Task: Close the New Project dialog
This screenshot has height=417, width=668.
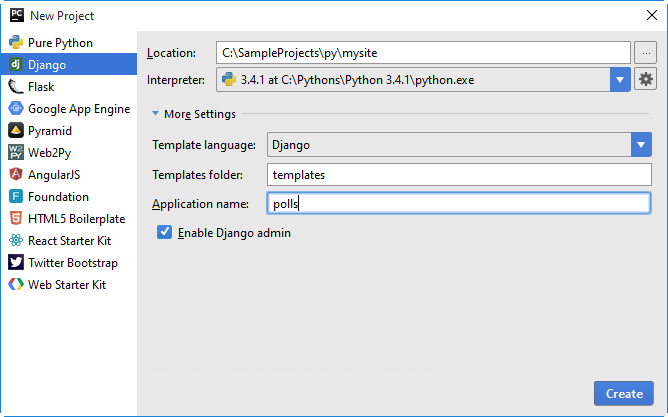Action: [x=651, y=15]
